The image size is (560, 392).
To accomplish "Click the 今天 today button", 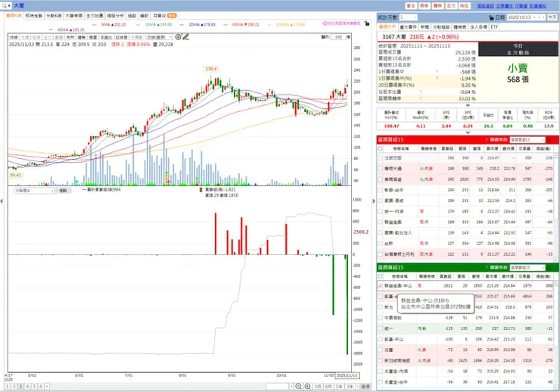I will 552,17.
